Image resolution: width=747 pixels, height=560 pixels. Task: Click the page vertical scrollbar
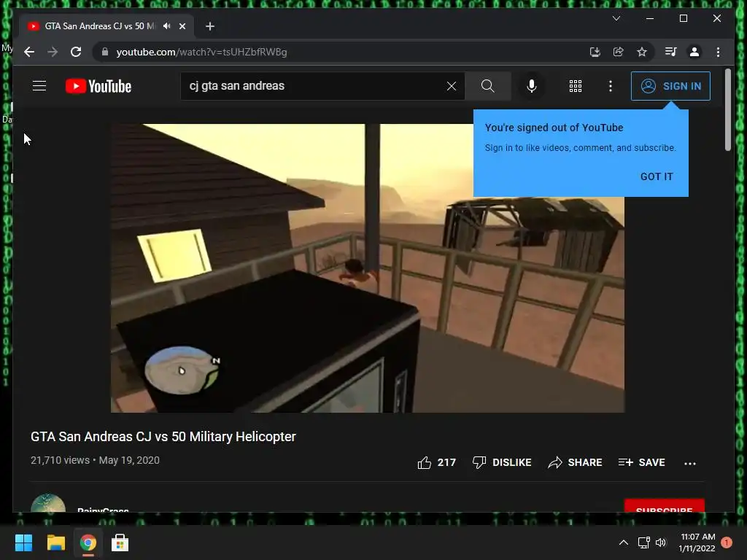point(727,109)
